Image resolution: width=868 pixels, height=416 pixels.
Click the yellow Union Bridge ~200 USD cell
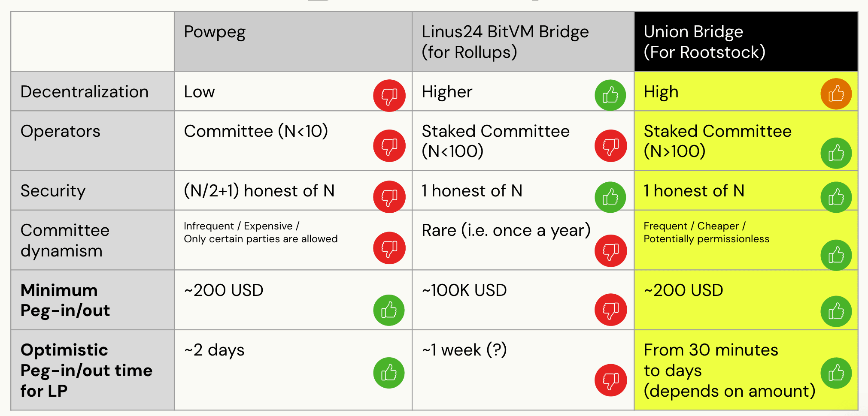[730, 300]
